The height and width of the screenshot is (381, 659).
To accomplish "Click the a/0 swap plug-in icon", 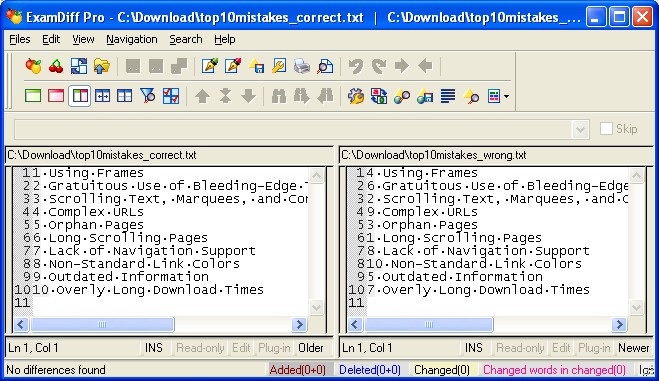I will 379,96.
